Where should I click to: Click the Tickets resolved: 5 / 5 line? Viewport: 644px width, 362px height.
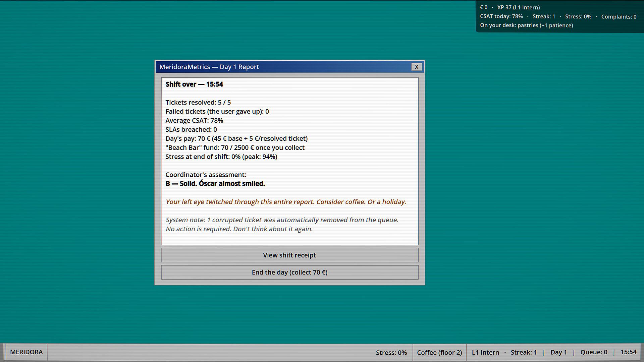(x=198, y=102)
